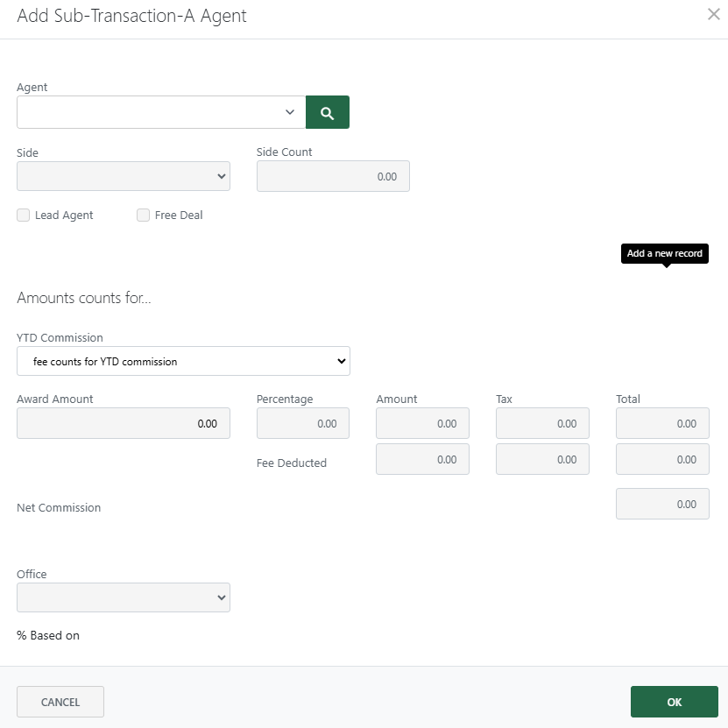Click the % Based on label
Image resolution: width=728 pixels, height=728 pixels.
pyautogui.click(x=47, y=635)
